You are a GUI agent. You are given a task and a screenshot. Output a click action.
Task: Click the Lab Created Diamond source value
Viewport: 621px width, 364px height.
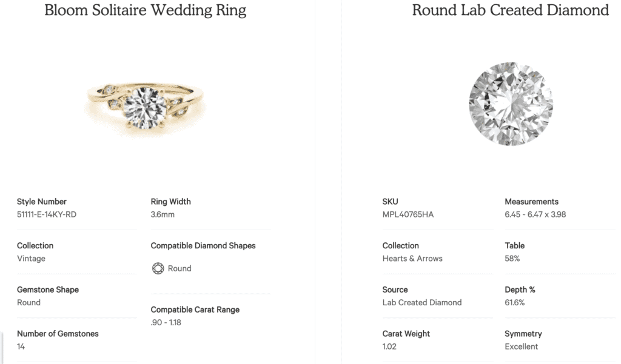coord(422,302)
